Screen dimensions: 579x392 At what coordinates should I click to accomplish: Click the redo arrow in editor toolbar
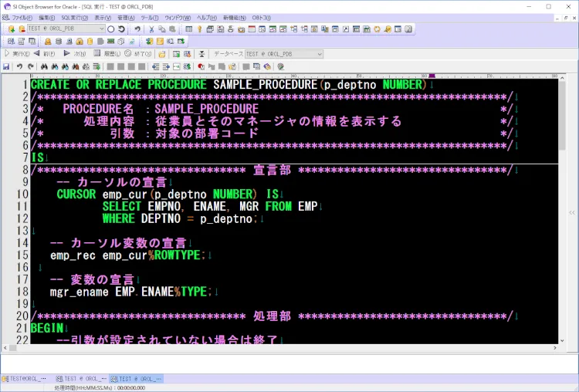tap(30, 67)
